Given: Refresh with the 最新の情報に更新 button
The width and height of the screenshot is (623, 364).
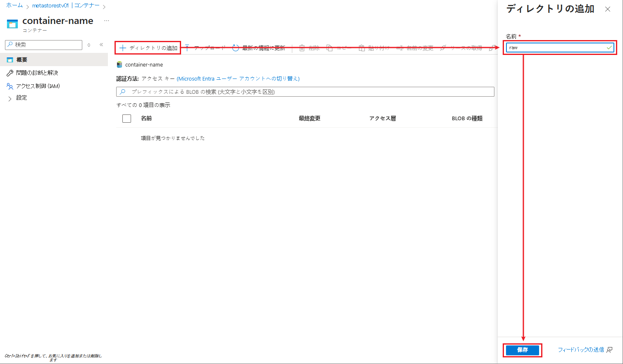Looking at the screenshot, I should tap(259, 48).
